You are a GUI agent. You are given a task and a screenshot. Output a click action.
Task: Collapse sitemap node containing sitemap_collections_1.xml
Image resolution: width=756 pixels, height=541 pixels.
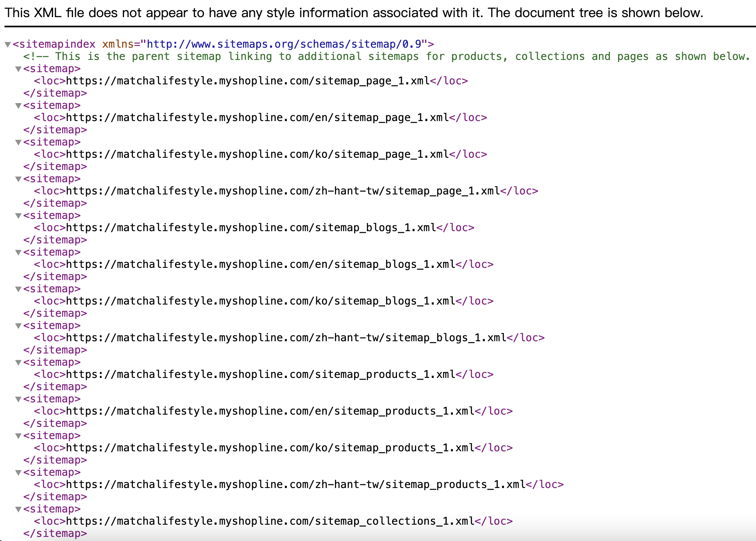pos(18,509)
